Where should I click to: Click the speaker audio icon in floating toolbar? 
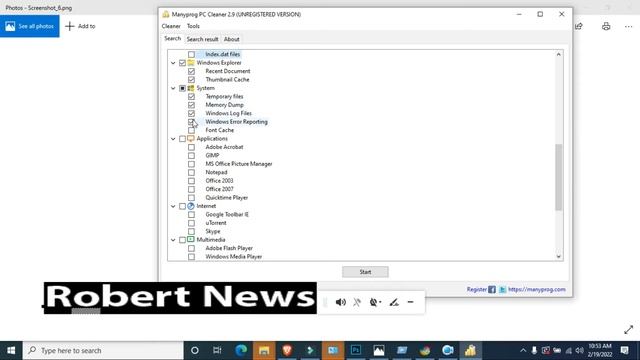[x=340, y=302]
